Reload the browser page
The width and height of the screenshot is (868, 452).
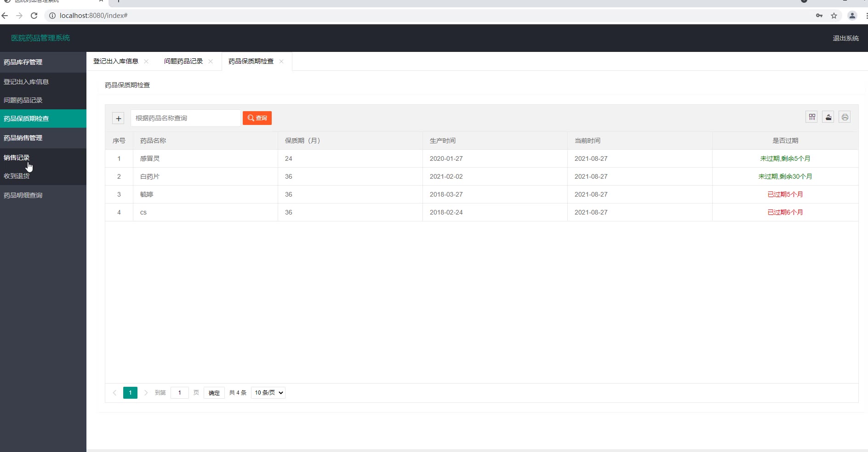(x=34, y=16)
